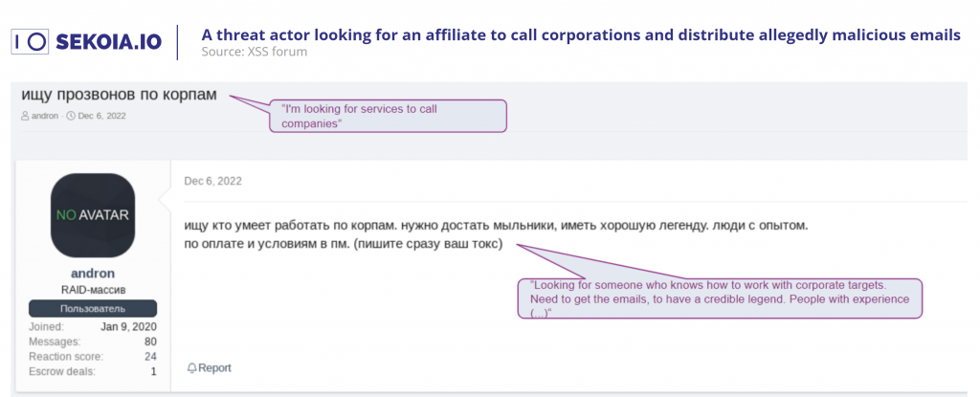980x397 pixels.
Task: Click the 'Messages:' label
Action: coord(55,342)
